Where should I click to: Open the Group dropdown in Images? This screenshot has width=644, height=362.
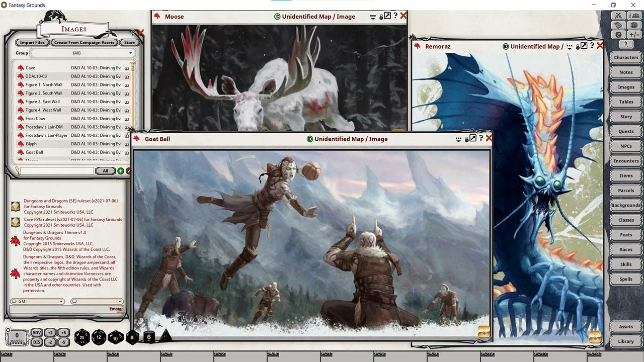point(83,53)
